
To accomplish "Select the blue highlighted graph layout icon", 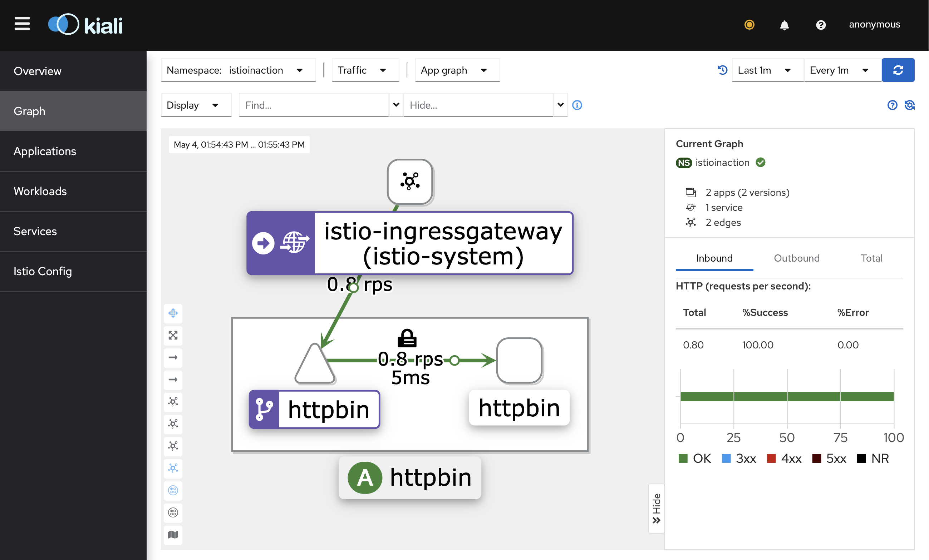I will pos(173,469).
